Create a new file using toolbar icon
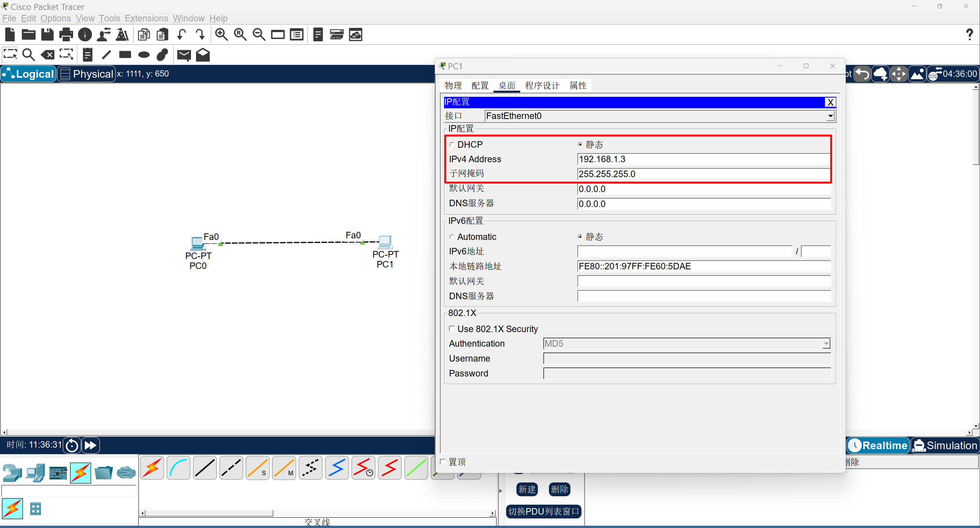 tap(10, 35)
